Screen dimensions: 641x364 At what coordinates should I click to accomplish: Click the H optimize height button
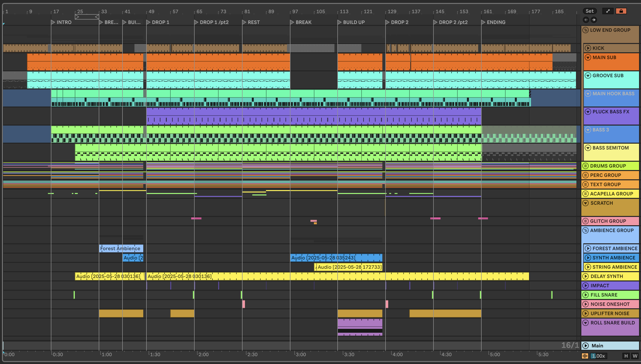coord(626,356)
